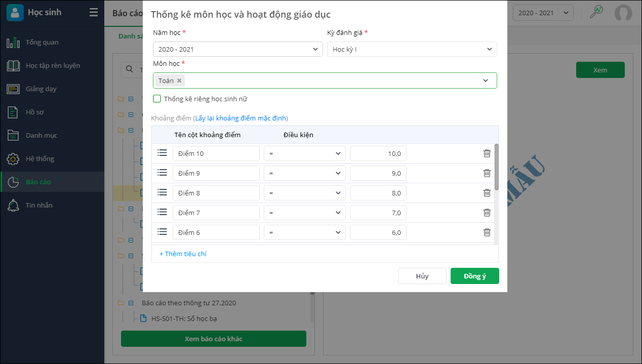Click drag handle icon of Điểm 9 row
The image size is (642, 364).
click(162, 173)
